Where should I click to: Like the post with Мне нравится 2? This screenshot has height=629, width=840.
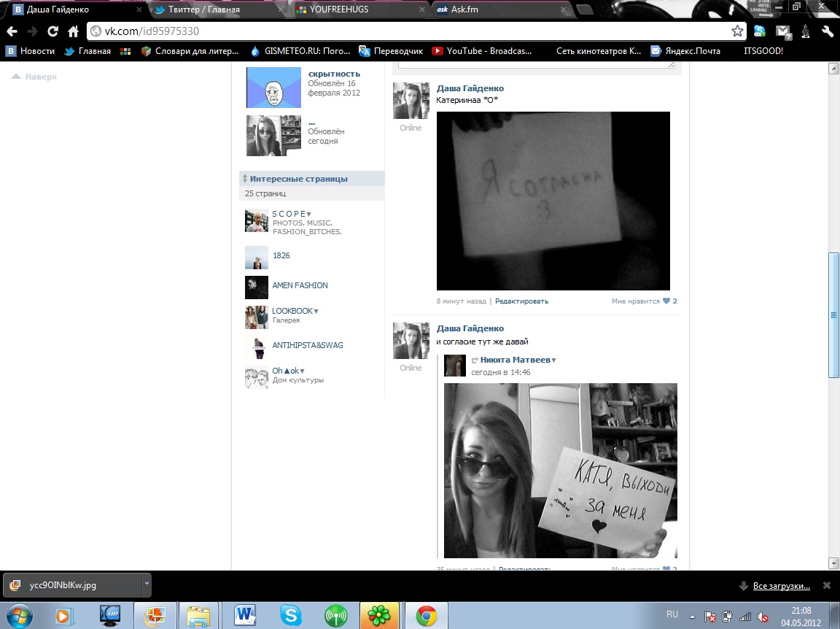645,301
